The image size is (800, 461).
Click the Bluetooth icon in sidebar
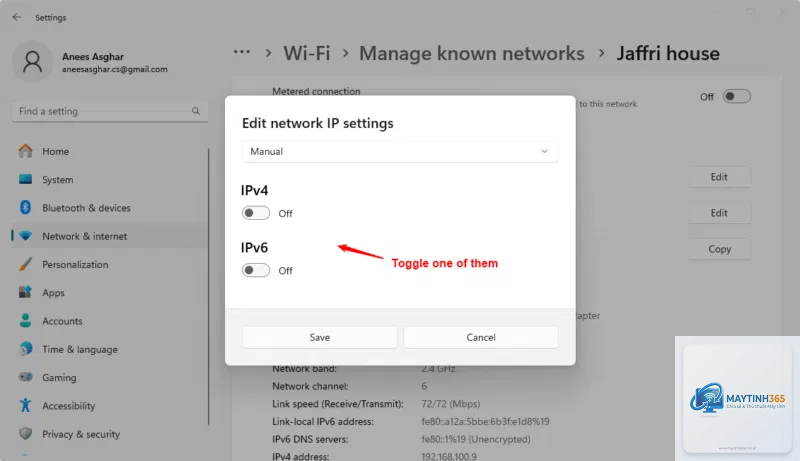pyautogui.click(x=25, y=208)
